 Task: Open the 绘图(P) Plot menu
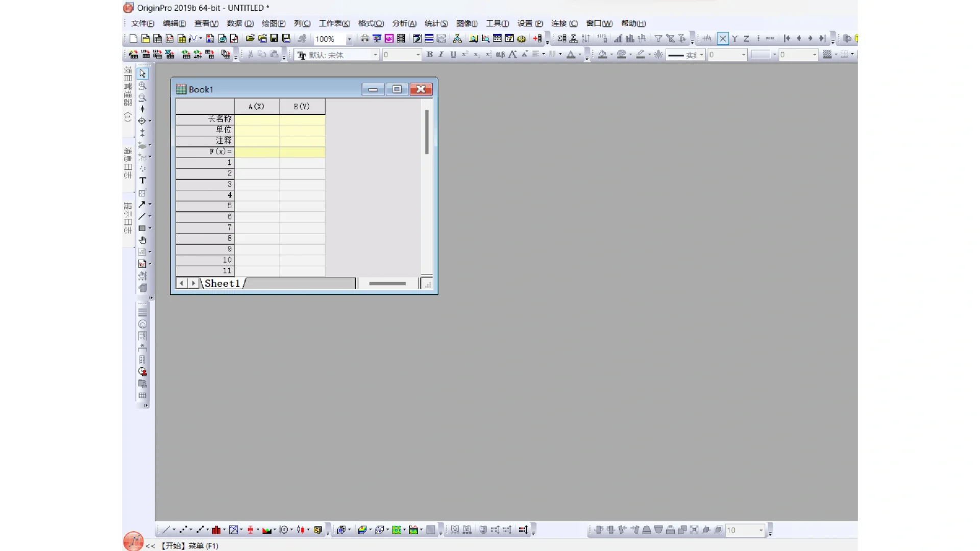pyautogui.click(x=273, y=23)
